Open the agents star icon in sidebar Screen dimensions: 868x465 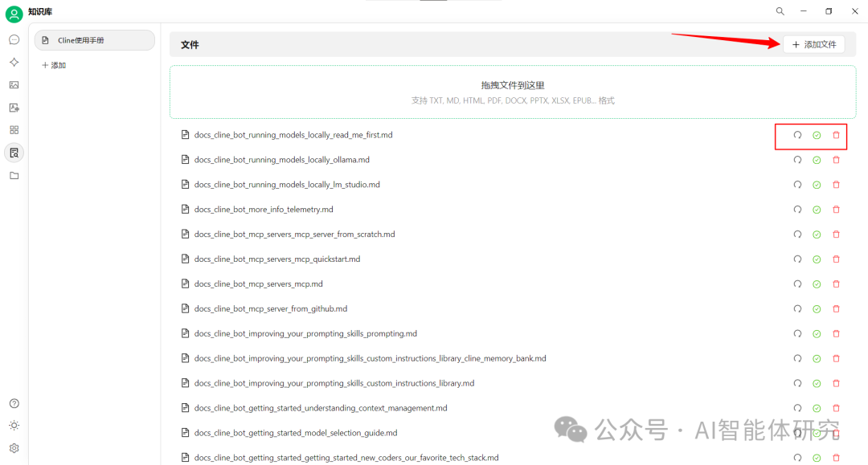pyautogui.click(x=14, y=63)
